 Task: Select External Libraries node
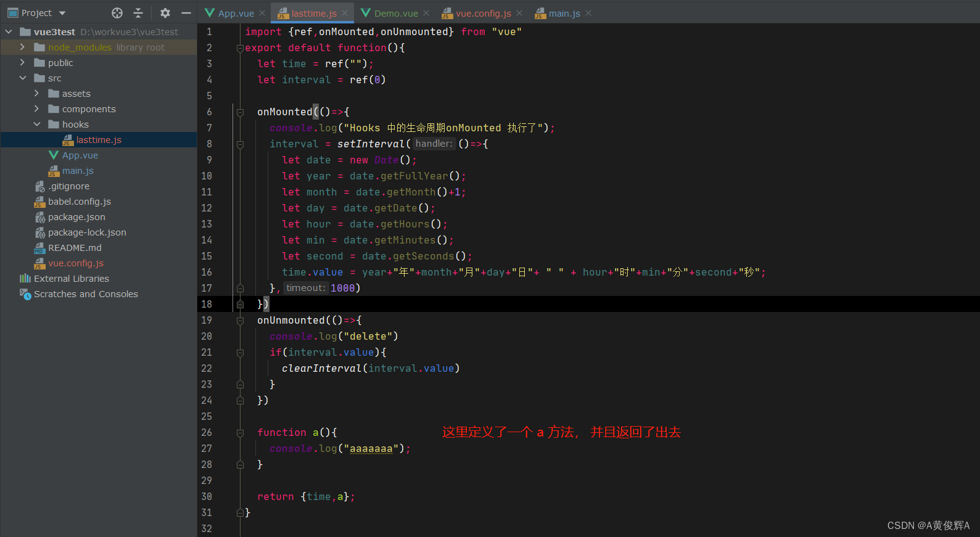(x=71, y=279)
